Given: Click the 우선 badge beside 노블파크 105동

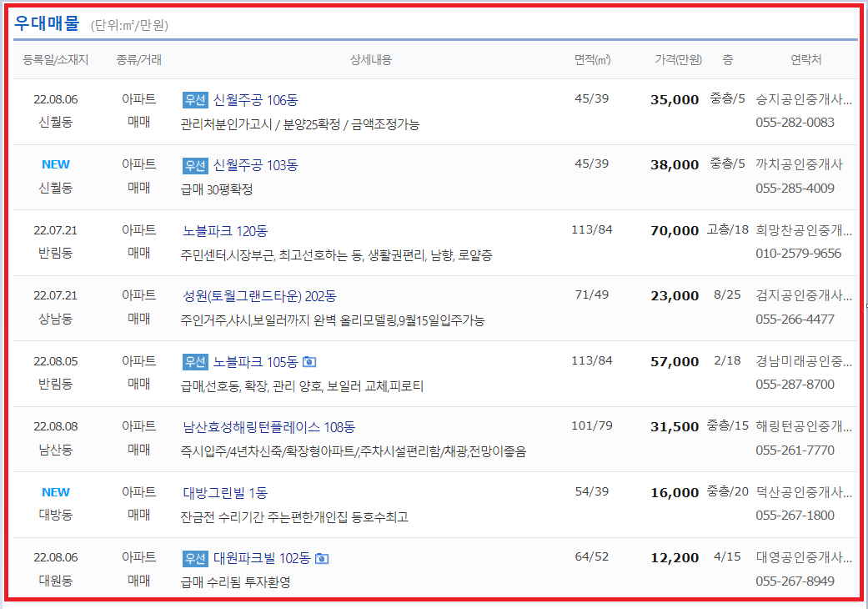Looking at the screenshot, I should (195, 361).
